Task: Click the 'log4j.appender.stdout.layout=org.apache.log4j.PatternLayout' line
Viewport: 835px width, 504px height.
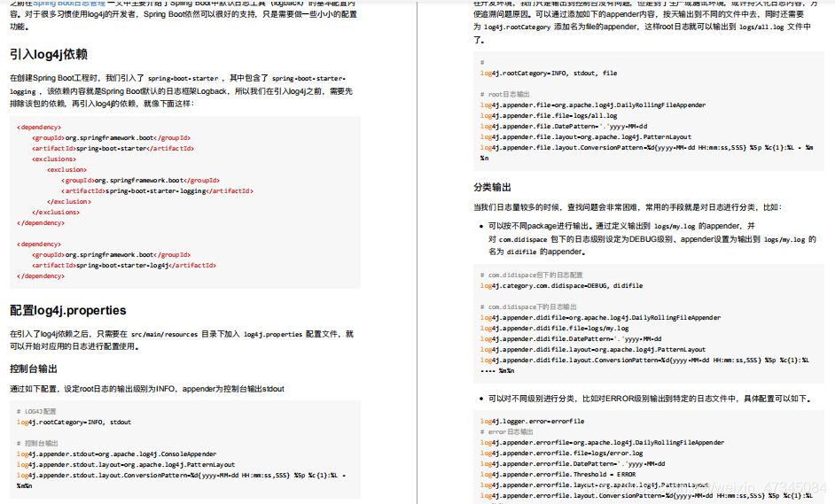Action: coord(125,465)
